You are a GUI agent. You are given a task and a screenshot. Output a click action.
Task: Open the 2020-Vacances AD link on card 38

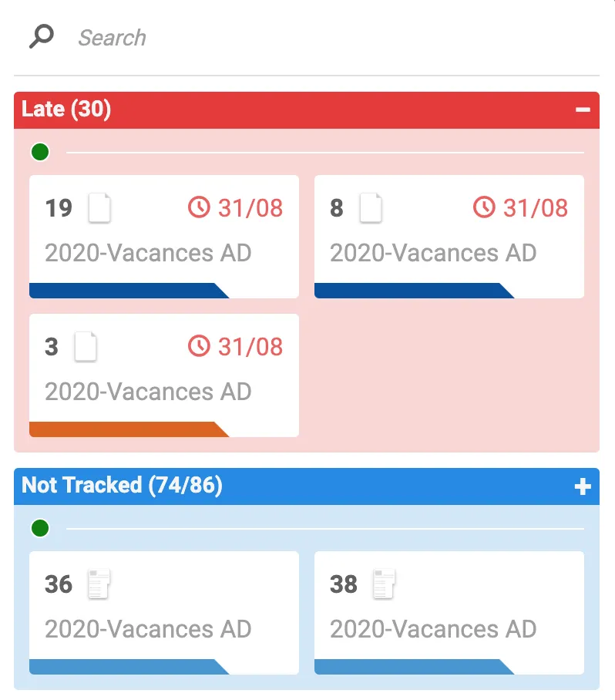433,629
